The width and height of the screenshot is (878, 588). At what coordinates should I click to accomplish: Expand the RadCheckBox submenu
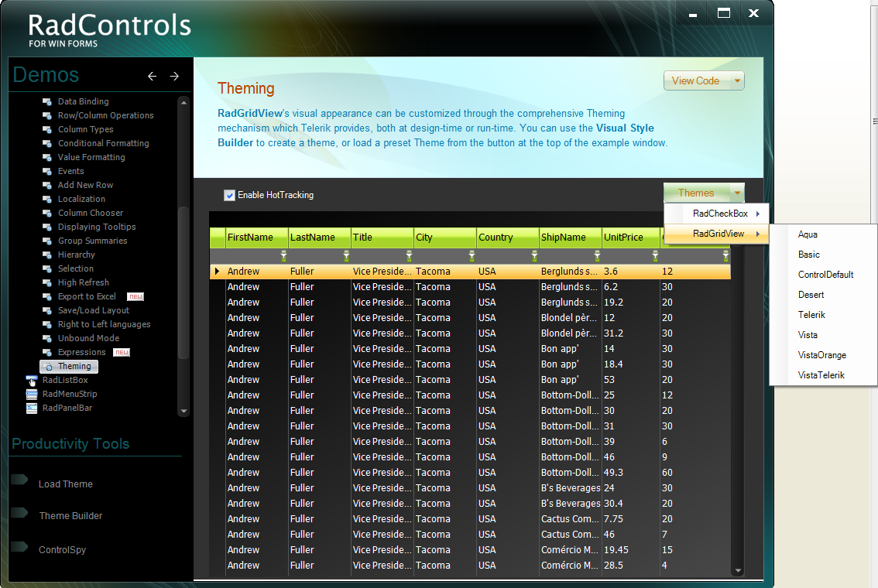(716, 214)
